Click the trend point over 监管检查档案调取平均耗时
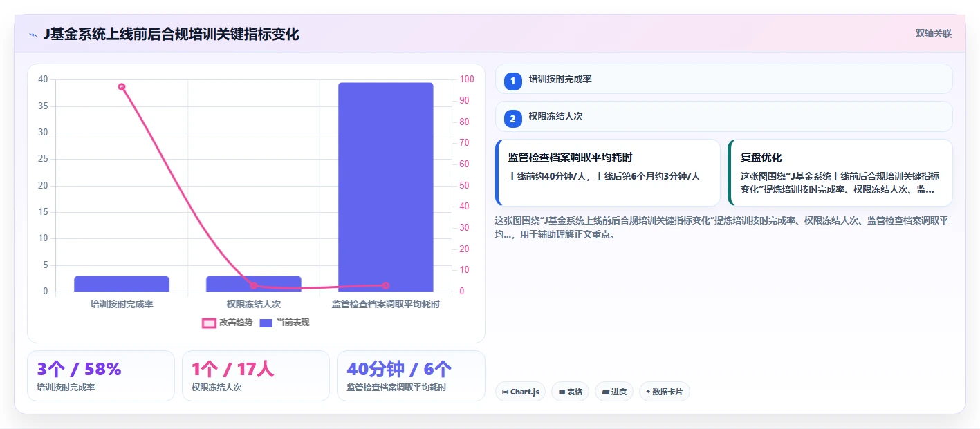980x429 pixels. (x=386, y=285)
